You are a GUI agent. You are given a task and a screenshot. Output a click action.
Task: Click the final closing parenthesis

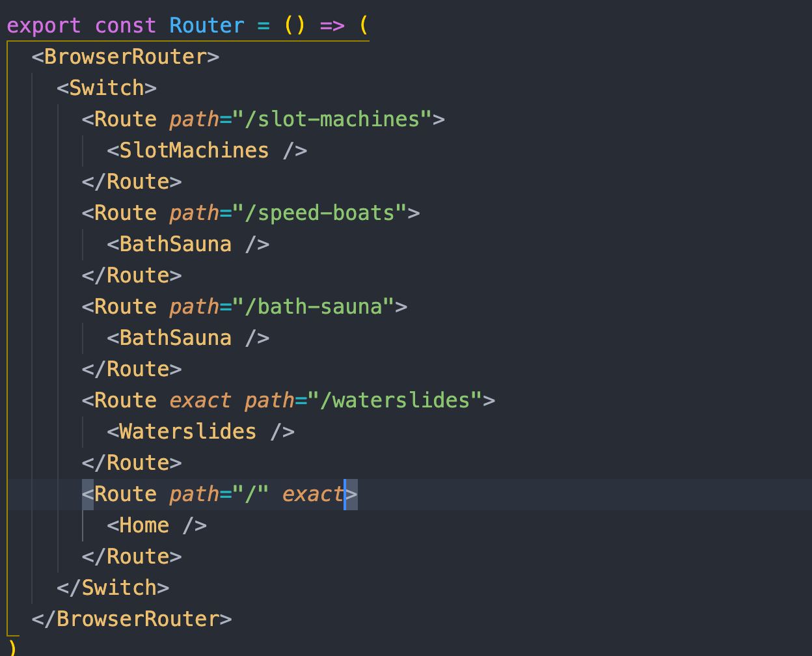(x=12, y=648)
